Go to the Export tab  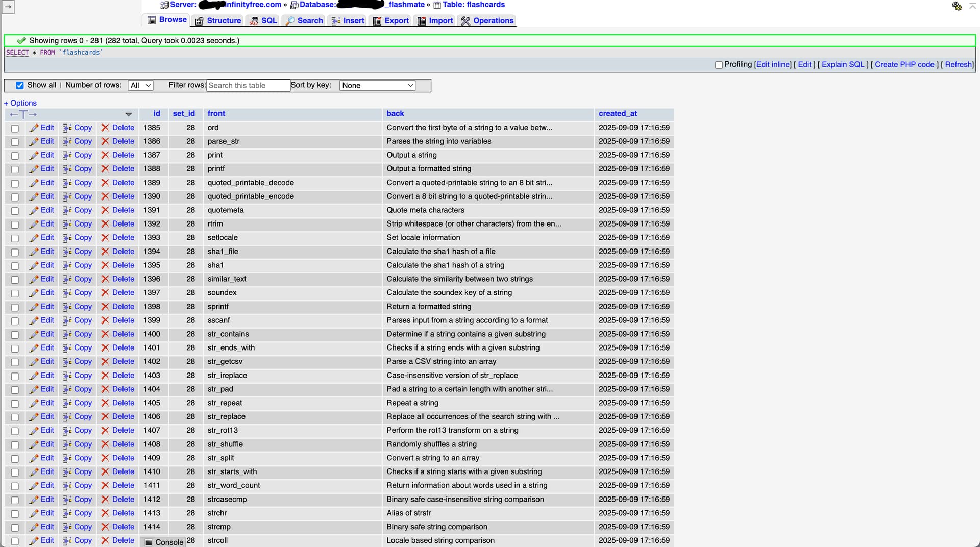(x=391, y=21)
